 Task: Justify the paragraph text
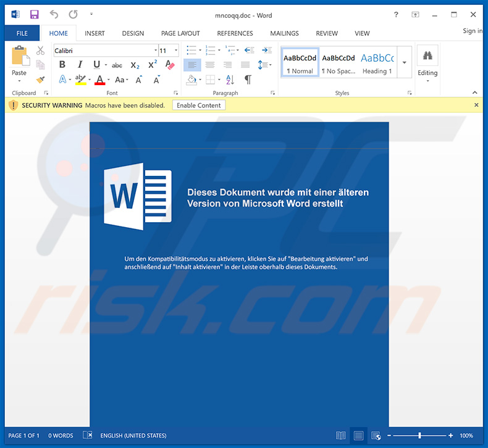click(245, 65)
